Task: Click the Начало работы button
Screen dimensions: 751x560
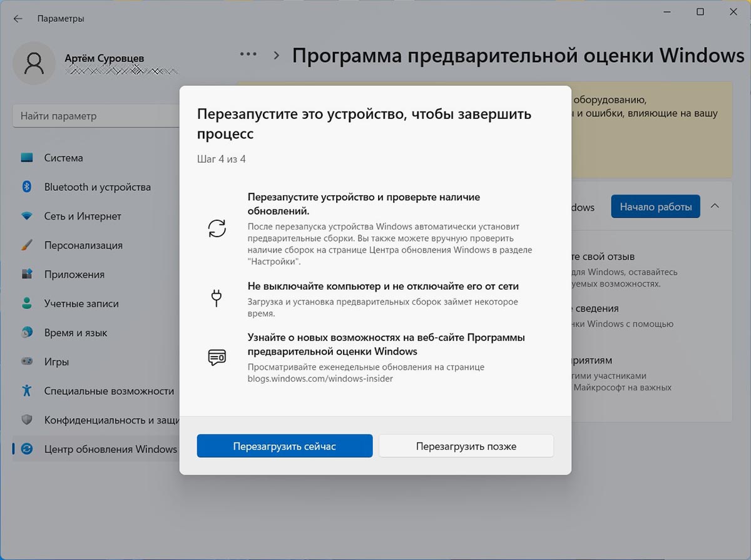Action: 655,206
